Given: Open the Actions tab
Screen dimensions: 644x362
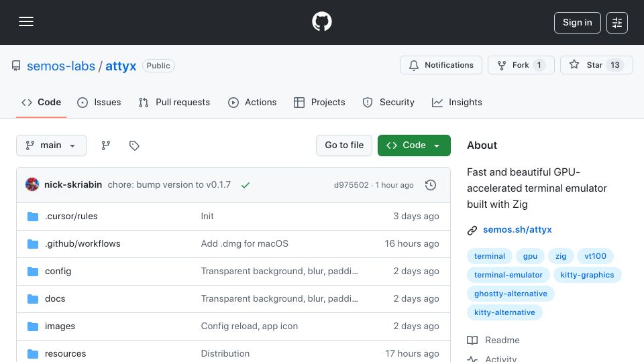Looking at the screenshot, I should coord(252,102).
